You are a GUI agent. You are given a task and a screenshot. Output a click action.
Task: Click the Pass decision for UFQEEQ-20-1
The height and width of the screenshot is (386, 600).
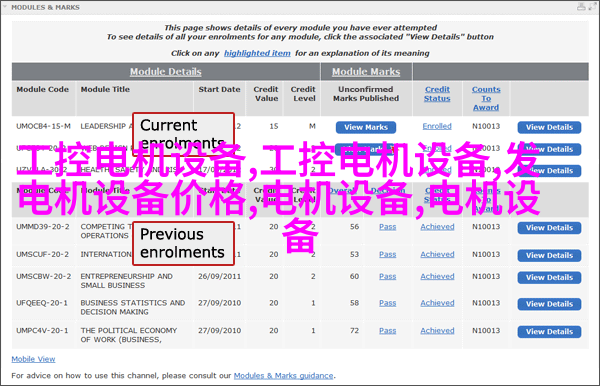(387, 303)
